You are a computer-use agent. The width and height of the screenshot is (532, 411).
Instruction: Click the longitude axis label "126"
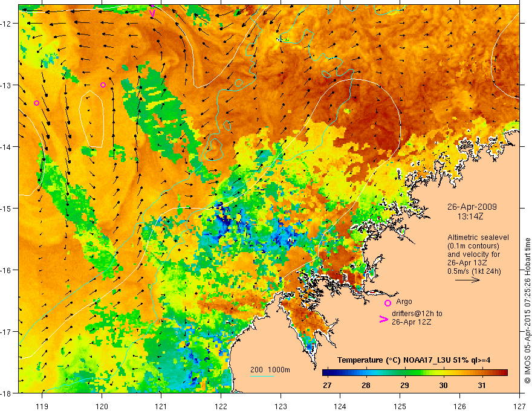click(x=459, y=406)
